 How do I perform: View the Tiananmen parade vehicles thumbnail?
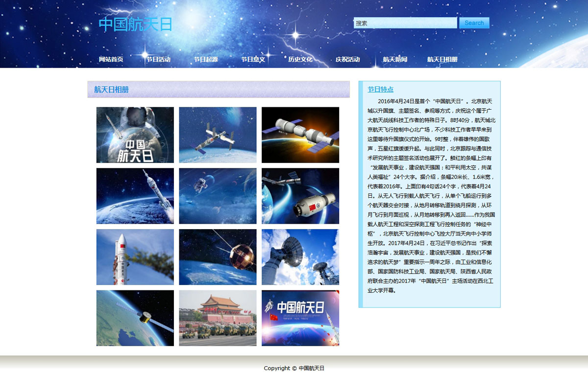coord(218,318)
